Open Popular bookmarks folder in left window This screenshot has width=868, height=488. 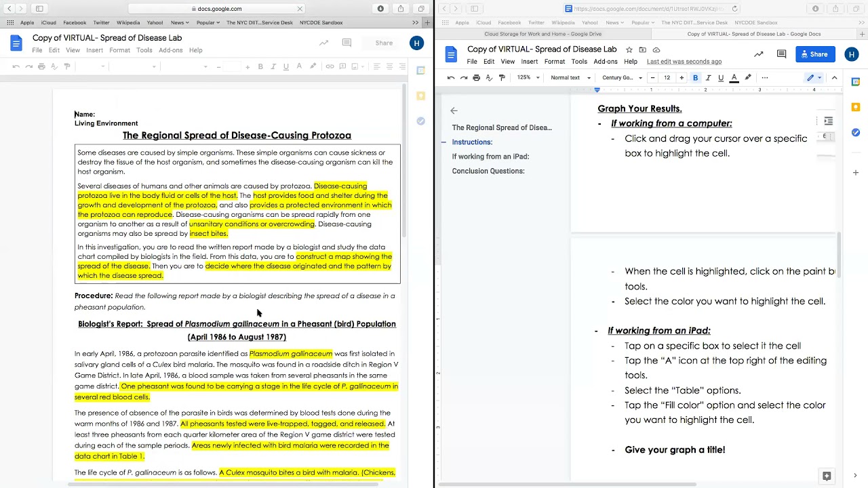pos(208,22)
